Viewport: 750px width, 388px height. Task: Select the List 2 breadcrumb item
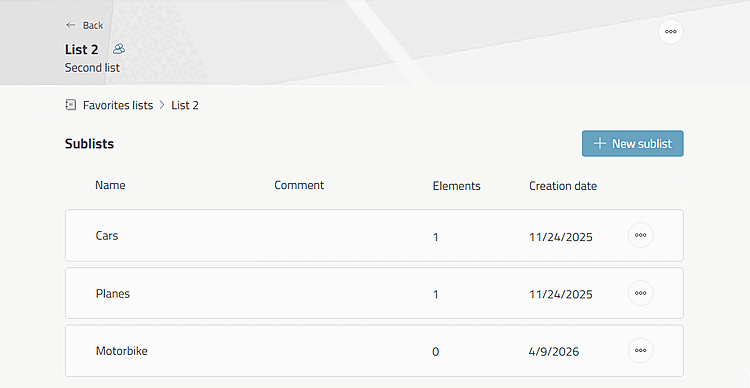click(185, 105)
